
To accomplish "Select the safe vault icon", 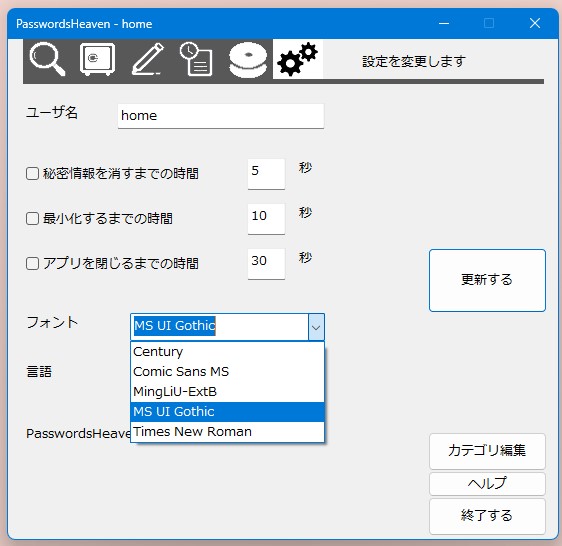I will [97, 59].
